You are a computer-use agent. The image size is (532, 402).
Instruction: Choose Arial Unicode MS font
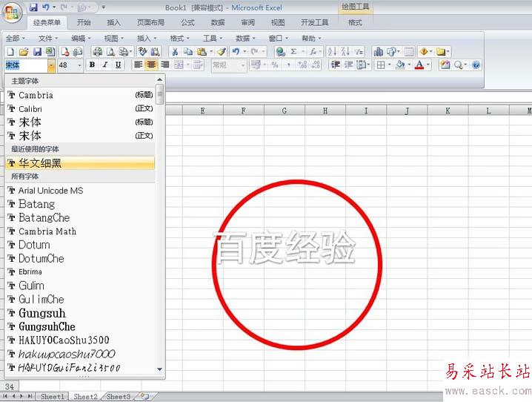click(x=80, y=191)
